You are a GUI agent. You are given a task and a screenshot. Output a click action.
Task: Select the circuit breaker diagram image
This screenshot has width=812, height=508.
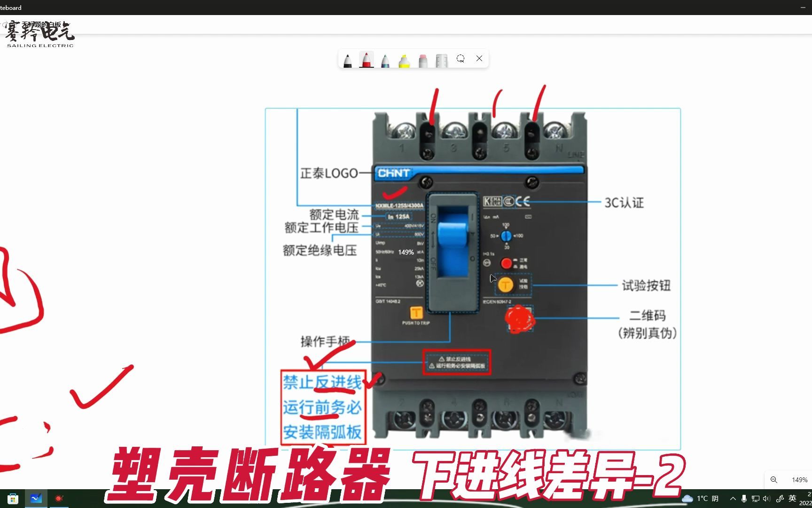pyautogui.click(x=473, y=279)
